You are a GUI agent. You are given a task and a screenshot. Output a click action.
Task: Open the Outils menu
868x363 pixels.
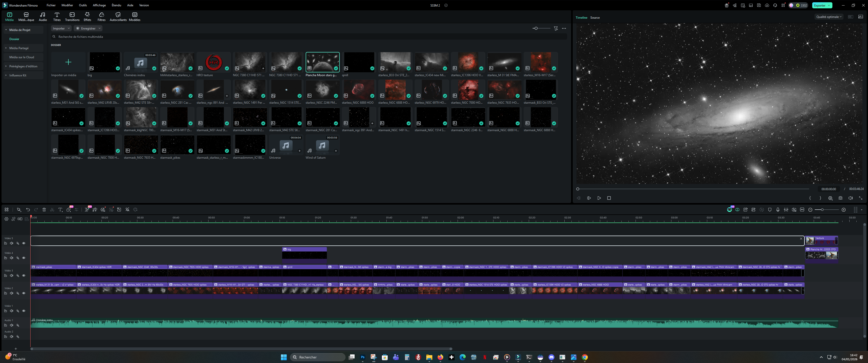83,5
